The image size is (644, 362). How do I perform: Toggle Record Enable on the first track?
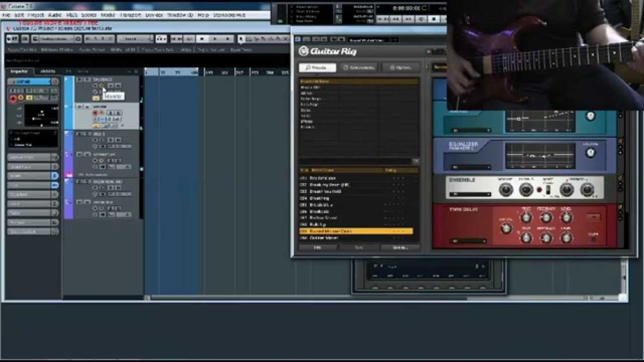[x=95, y=85]
